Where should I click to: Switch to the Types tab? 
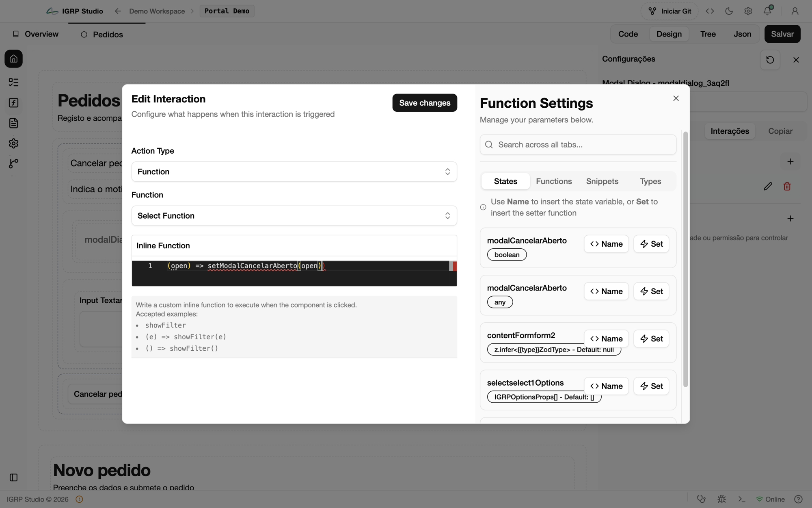(x=650, y=181)
